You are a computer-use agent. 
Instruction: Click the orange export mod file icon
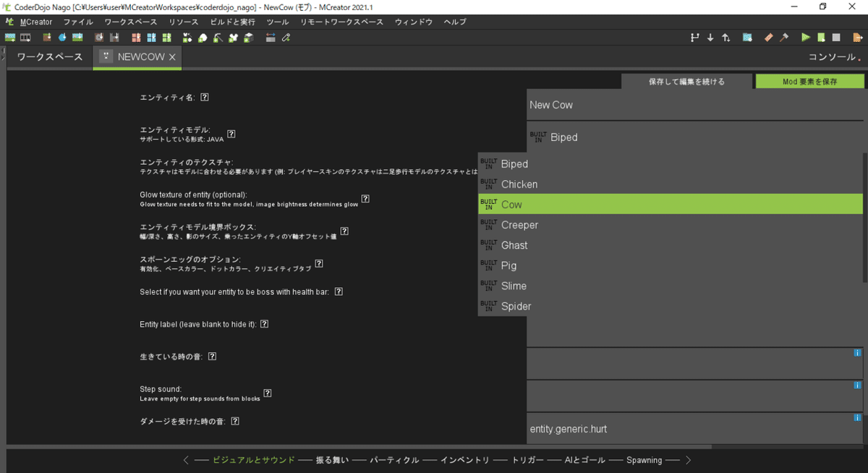click(x=857, y=37)
